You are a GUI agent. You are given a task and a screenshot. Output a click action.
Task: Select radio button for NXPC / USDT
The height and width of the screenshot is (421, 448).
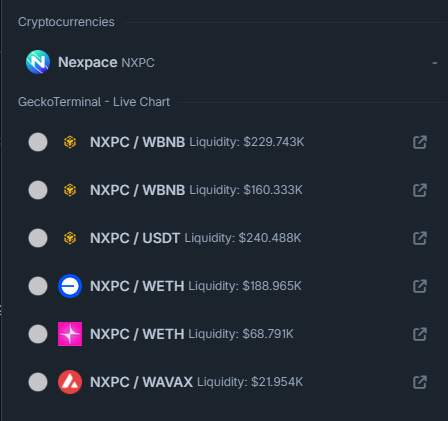tap(38, 238)
